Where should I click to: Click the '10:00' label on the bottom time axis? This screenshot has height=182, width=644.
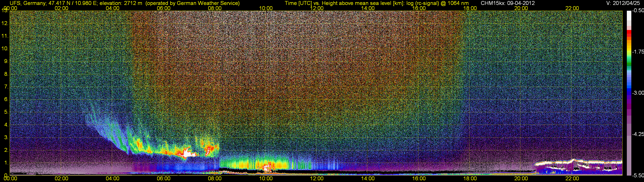(x=266, y=179)
